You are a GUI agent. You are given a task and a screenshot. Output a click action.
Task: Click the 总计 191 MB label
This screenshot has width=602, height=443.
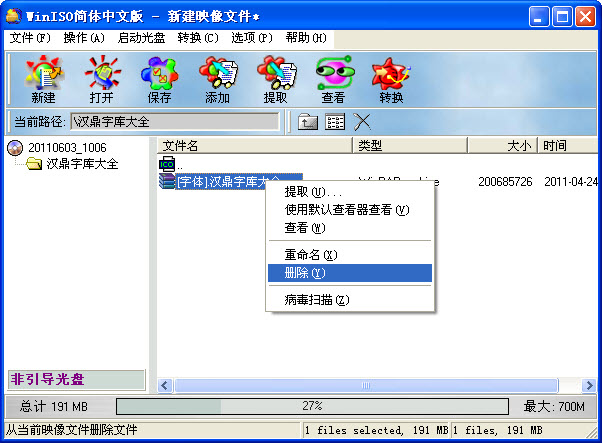click(54, 407)
